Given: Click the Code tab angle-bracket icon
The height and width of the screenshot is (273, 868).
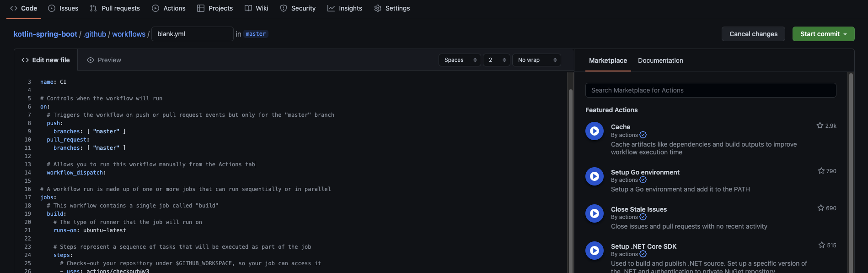Looking at the screenshot, I should 14,8.
